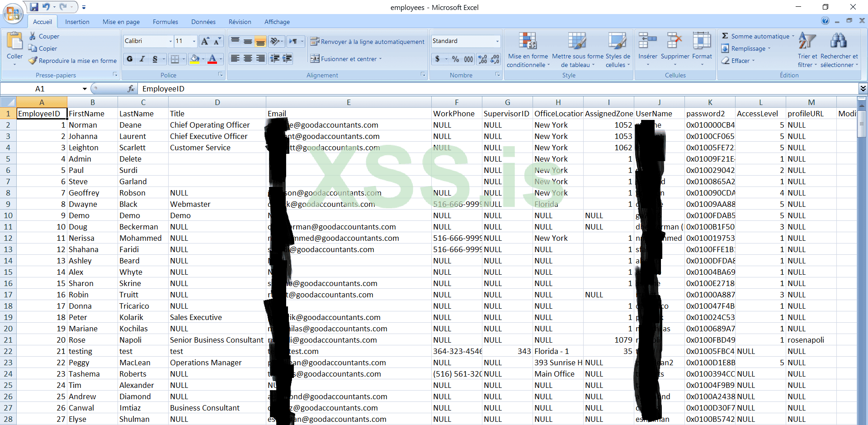
Task: Apply the thousands separator style (000)
Action: pos(468,59)
